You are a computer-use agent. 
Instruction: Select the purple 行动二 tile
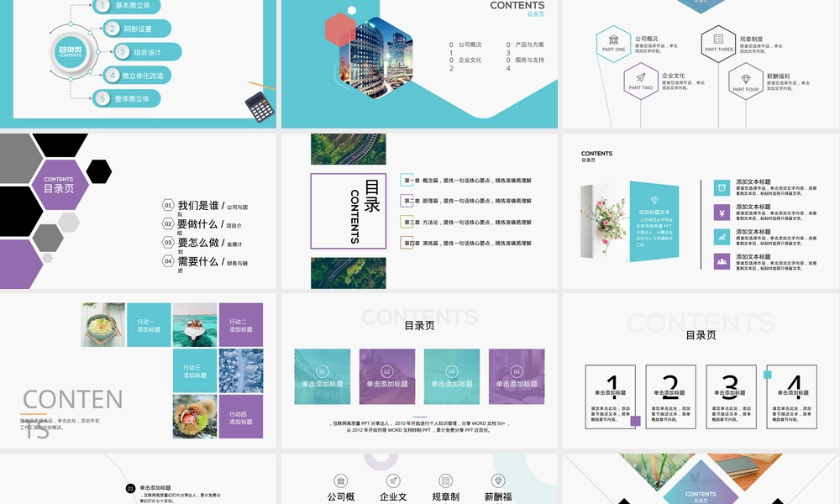(241, 324)
